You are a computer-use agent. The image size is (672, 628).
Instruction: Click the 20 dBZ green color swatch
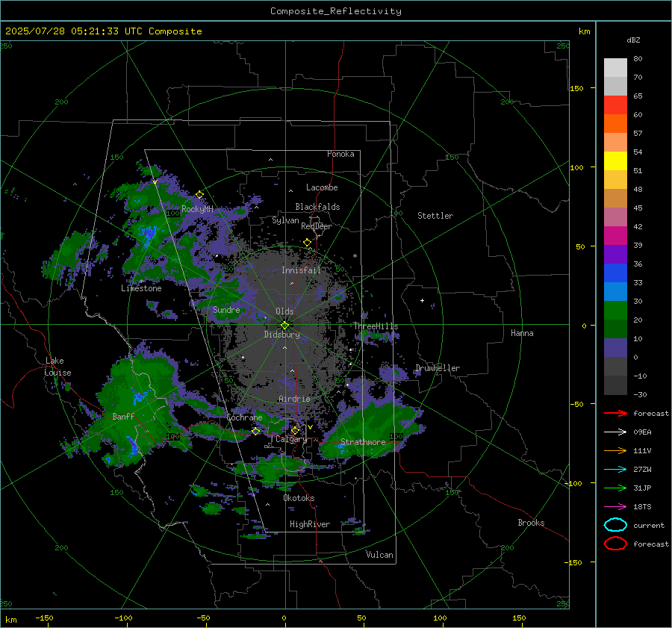point(615,311)
